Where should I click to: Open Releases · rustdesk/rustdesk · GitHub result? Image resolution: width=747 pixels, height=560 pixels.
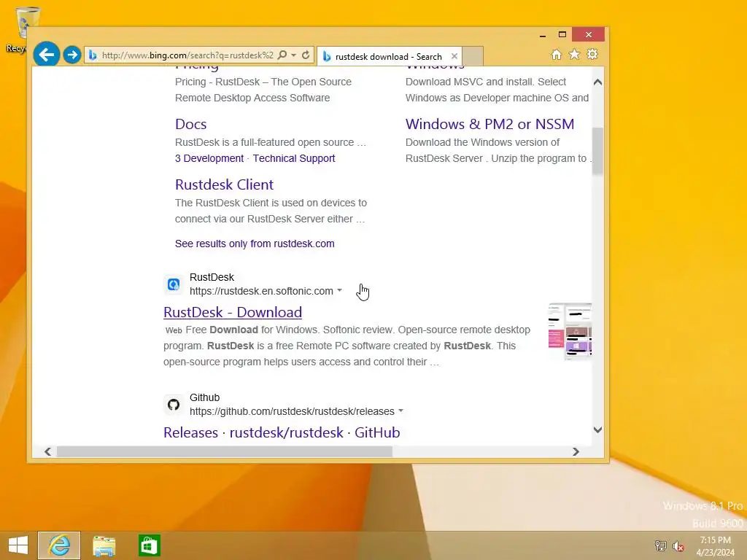[x=282, y=433]
